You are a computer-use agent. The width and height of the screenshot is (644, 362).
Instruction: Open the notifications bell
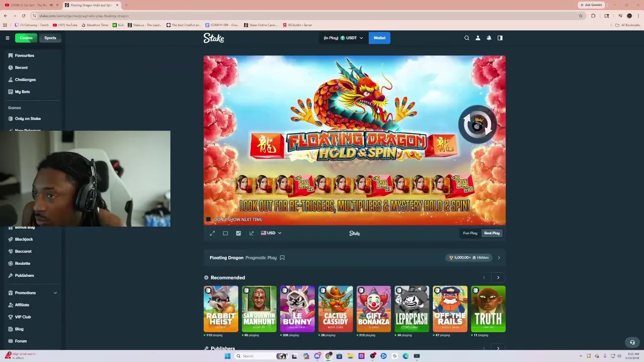point(489,38)
